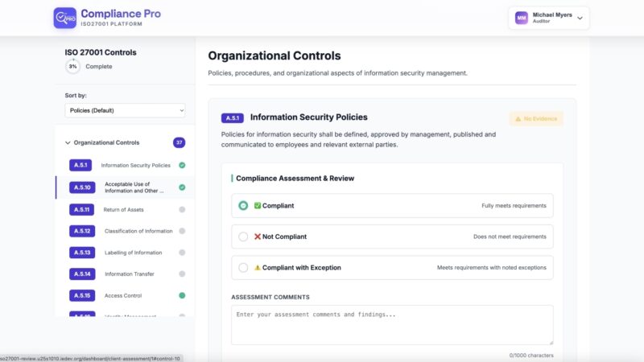Choose the Compliant with Exception radio option
Image resolution: width=644 pixels, height=362 pixels.
point(243,267)
